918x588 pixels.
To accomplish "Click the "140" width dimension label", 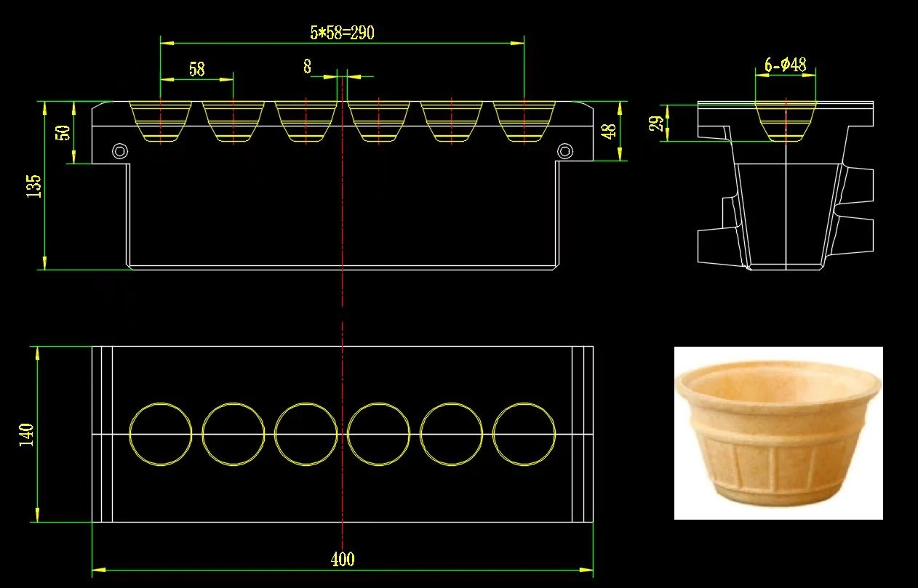I will pos(25,435).
